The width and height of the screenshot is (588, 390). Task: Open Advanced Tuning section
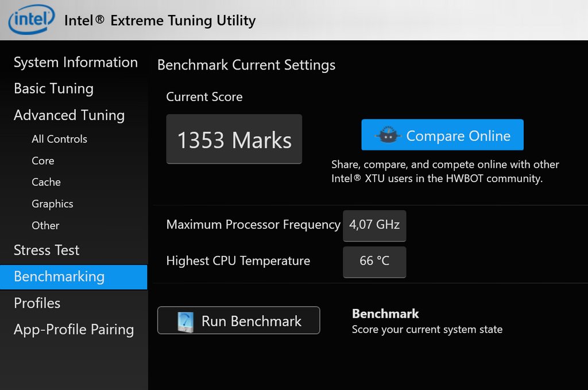pos(69,115)
